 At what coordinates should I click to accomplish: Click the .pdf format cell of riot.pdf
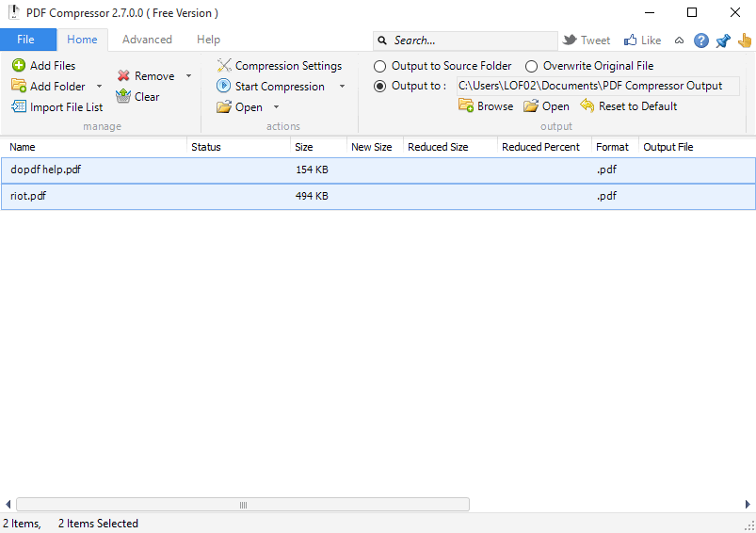coord(606,196)
